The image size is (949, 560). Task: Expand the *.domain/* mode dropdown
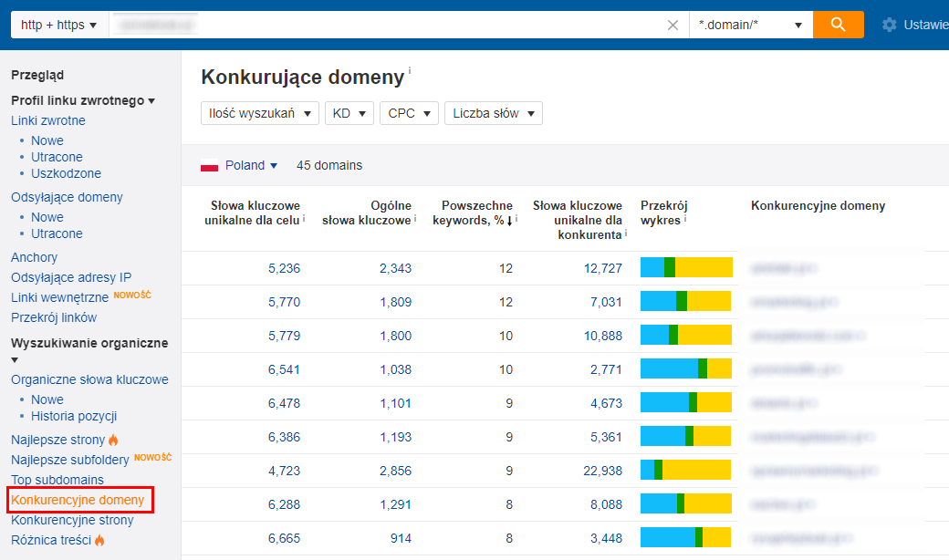point(750,25)
